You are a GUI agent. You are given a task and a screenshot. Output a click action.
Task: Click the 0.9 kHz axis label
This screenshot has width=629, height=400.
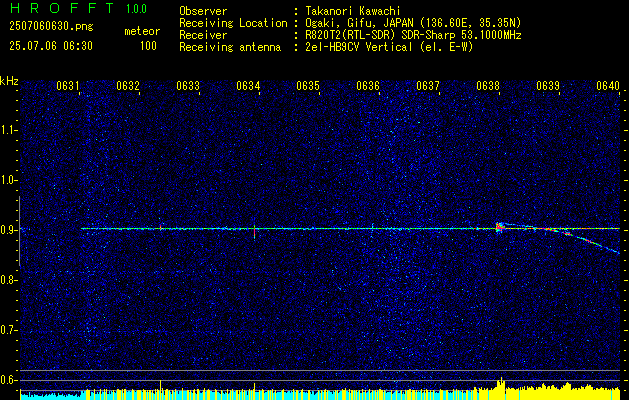tap(9, 230)
